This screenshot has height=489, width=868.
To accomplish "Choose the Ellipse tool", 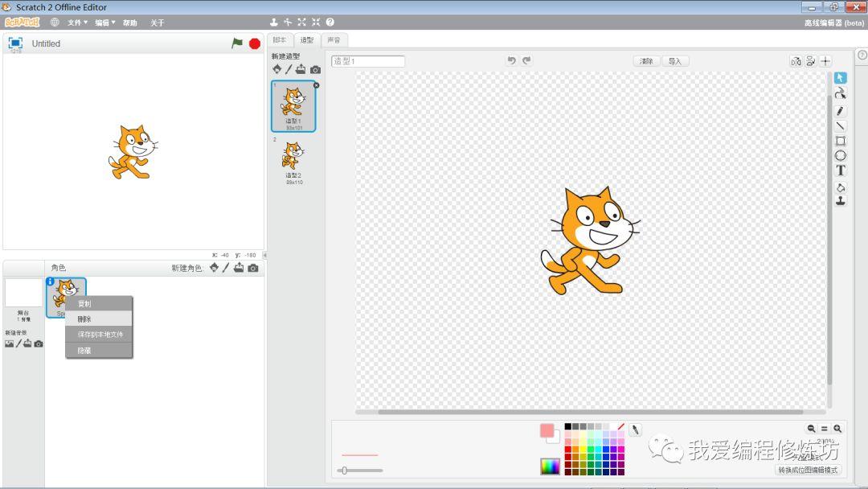I will coord(841,155).
